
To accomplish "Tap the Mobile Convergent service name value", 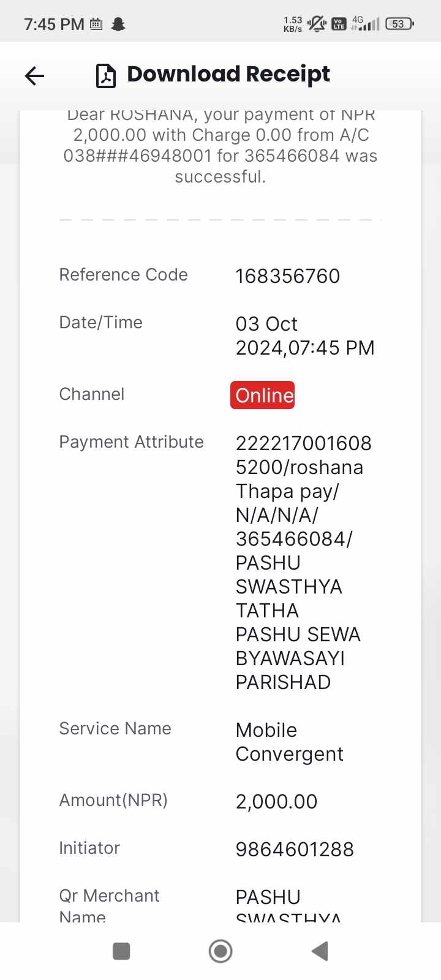I will pos(290,742).
